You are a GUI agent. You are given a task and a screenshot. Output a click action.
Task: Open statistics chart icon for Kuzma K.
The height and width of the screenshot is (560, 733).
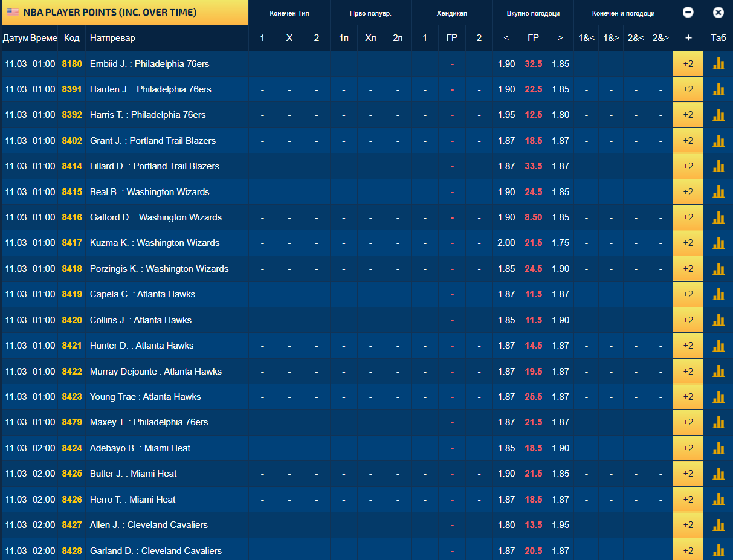718,243
